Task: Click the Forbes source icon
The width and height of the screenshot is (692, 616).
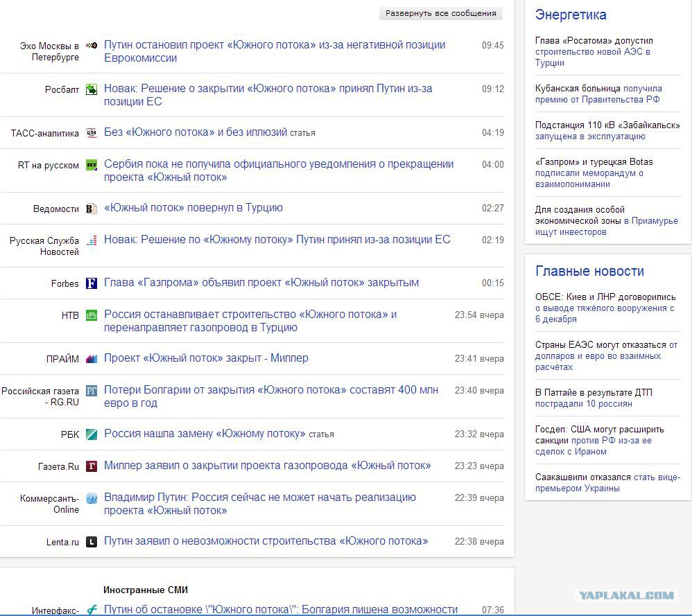Action: pos(92,283)
